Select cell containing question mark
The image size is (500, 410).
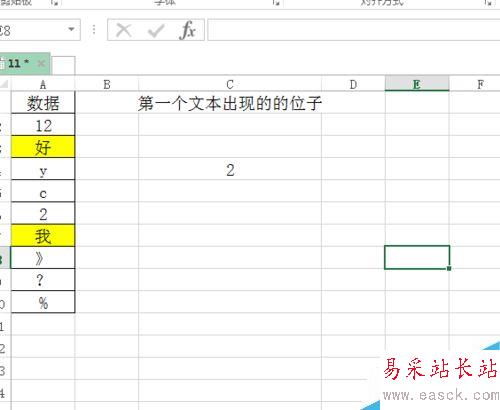pos(43,280)
